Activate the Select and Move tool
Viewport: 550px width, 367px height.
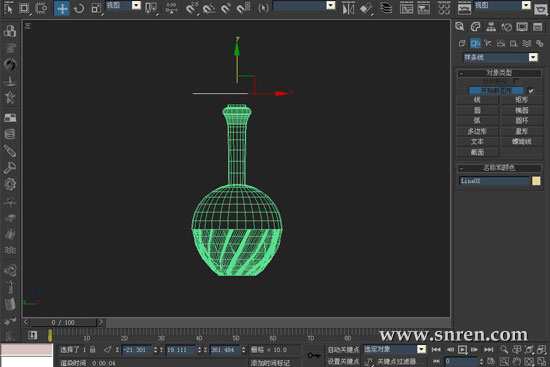[62, 8]
